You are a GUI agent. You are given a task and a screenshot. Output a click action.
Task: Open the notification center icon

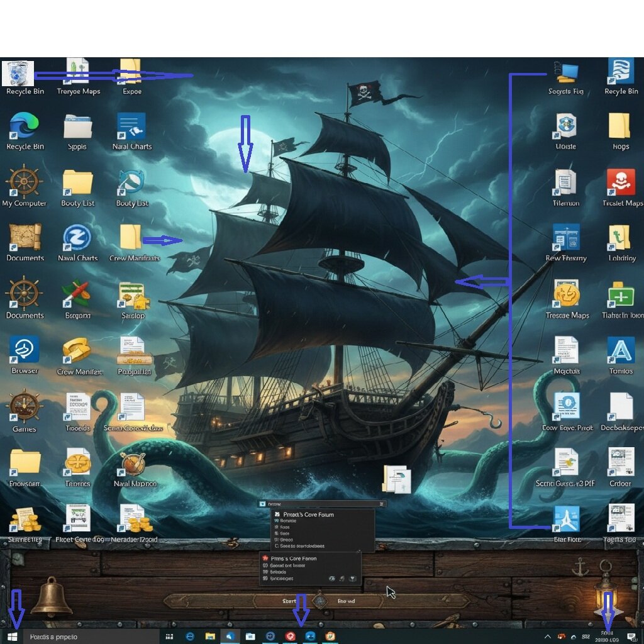tap(631, 636)
